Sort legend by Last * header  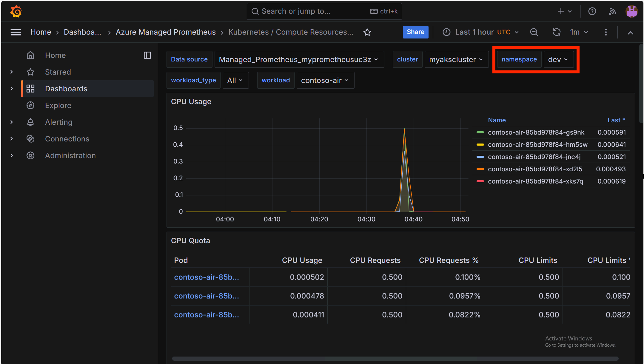coord(616,120)
